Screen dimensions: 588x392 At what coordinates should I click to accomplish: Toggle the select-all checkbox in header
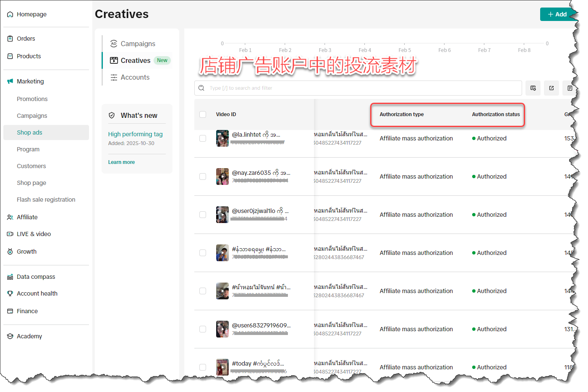point(203,114)
